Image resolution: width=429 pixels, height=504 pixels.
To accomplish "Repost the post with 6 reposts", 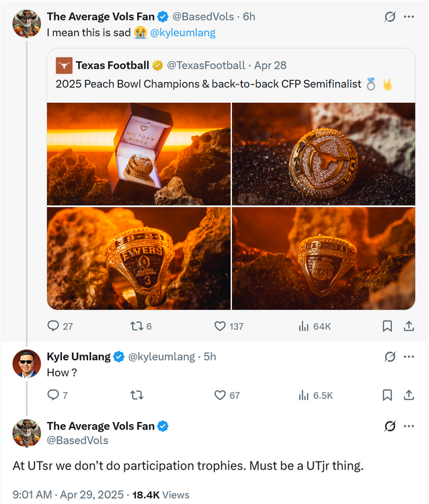I will (136, 326).
